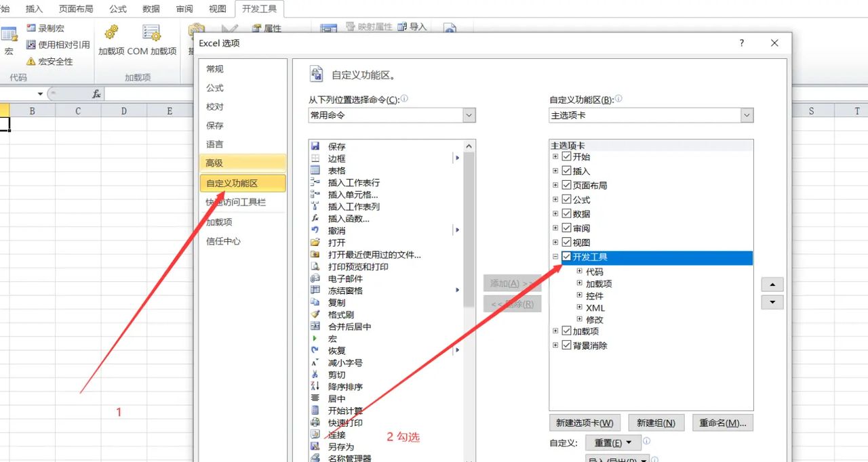This screenshot has width=868, height=462.
Task: Uncheck the 数据 tab checkbox
Action: [567, 213]
